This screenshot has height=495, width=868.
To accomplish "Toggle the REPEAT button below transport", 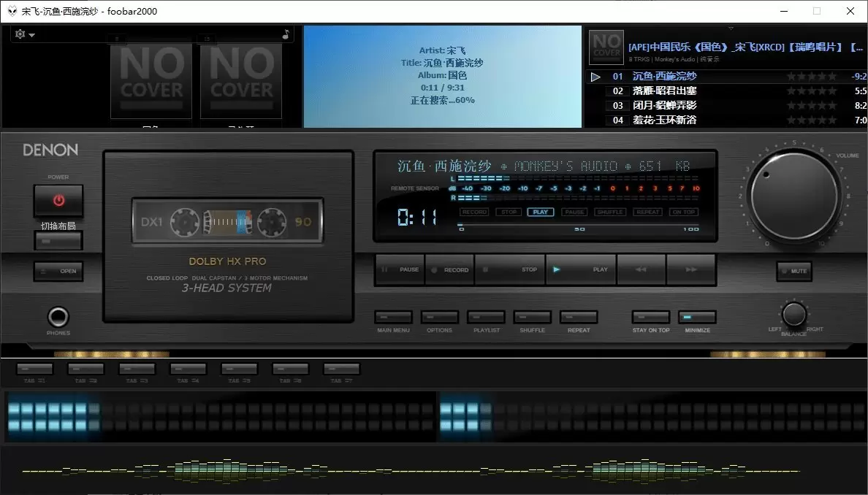I will [x=579, y=318].
